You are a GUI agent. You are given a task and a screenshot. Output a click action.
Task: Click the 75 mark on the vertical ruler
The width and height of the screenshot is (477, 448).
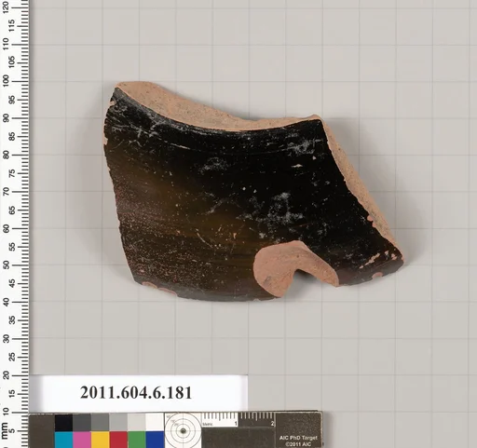(12, 173)
